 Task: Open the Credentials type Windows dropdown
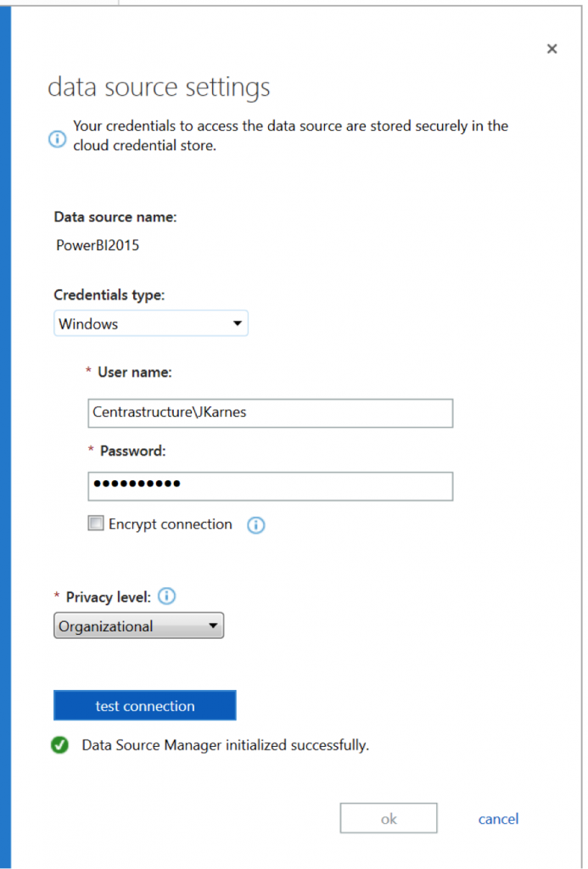pyautogui.click(x=150, y=324)
